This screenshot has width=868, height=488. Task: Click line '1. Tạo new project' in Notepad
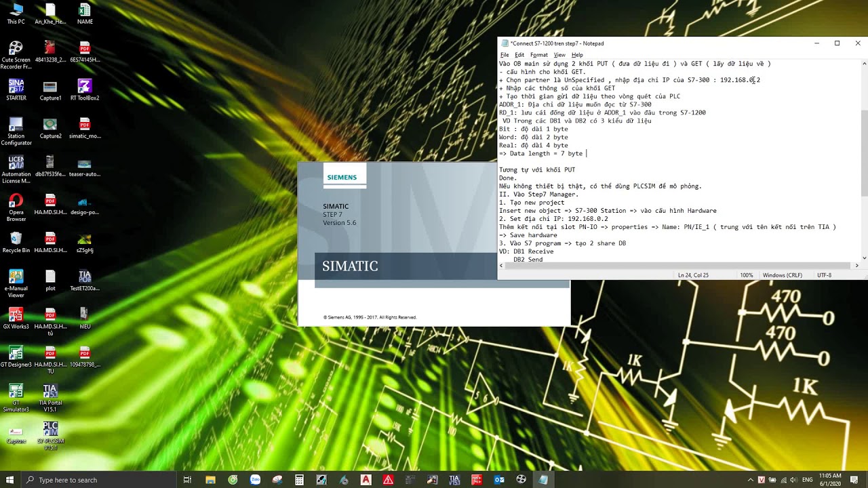[x=532, y=203]
